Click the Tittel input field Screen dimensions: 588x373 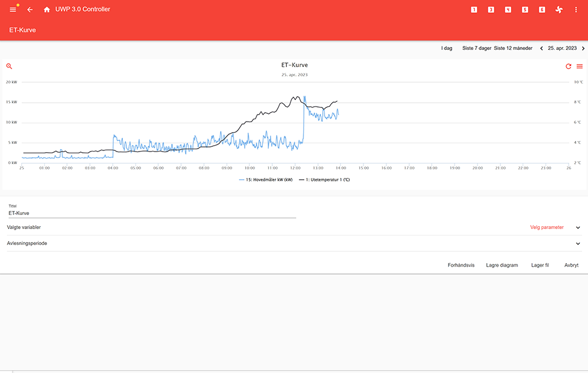(152, 213)
